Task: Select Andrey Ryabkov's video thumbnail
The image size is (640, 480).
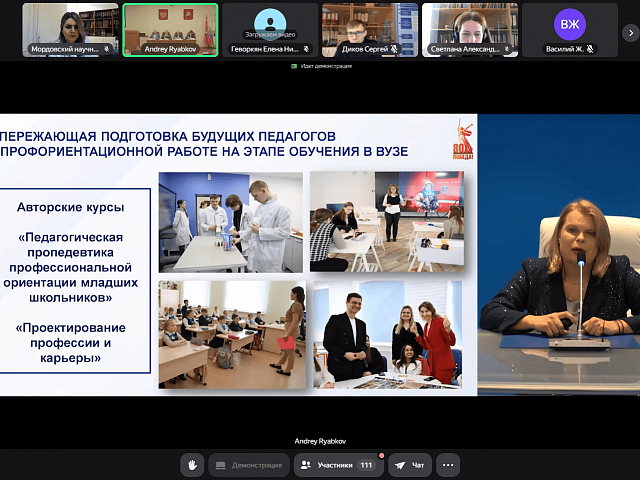Action: [170, 26]
